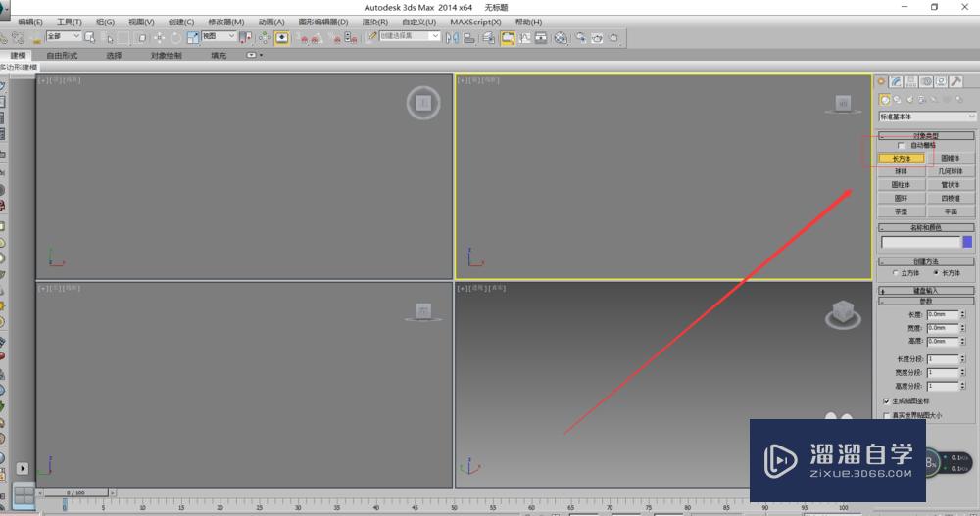Collapse the 创建方法 rollout
This screenshot has height=516, width=980.
coord(926,261)
